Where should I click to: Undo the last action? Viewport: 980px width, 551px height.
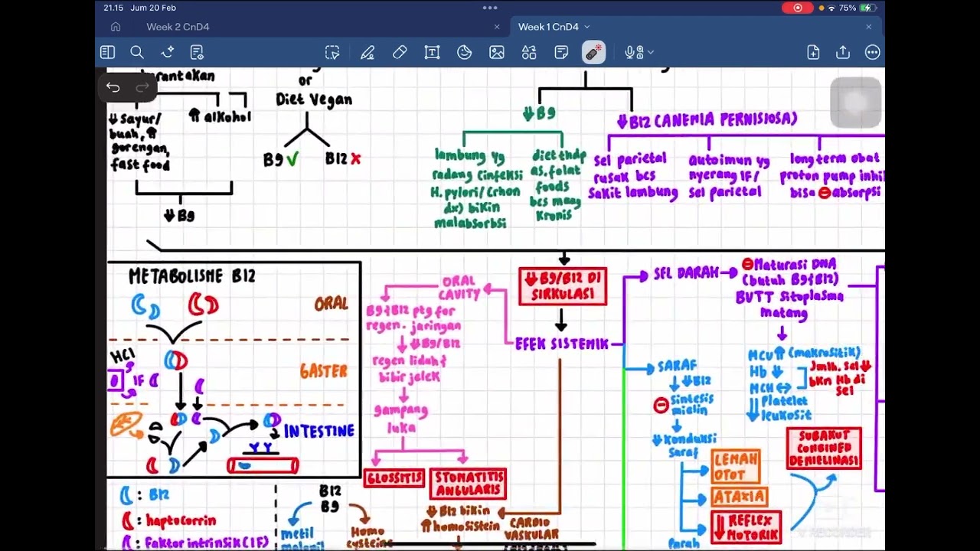pos(113,87)
